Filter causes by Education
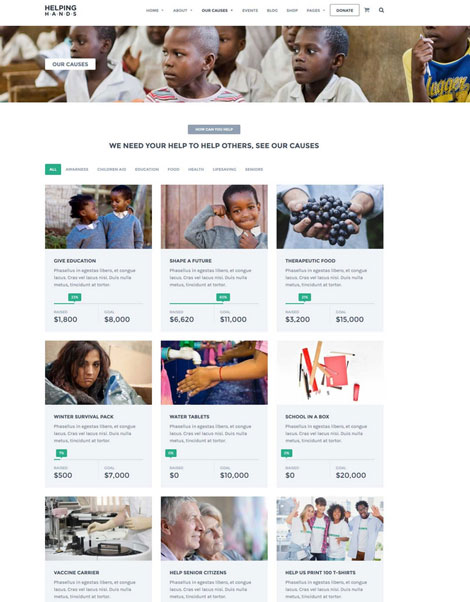The image size is (470, 602). (x=147, y=169)
